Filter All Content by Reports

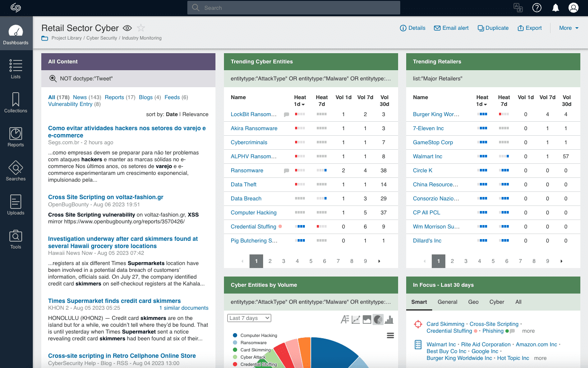(x=114, y=97)
